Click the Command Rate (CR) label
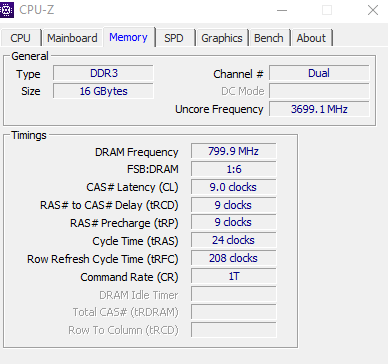Image resolution: width=388 pixels, height=364 pixels. pyautogui.click(x=129, y=277)
